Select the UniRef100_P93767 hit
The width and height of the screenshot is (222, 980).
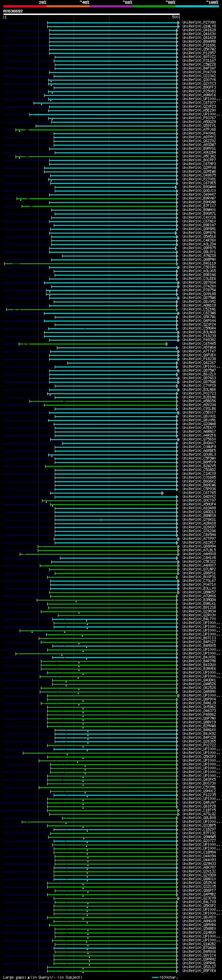click(x=199, y=118)
